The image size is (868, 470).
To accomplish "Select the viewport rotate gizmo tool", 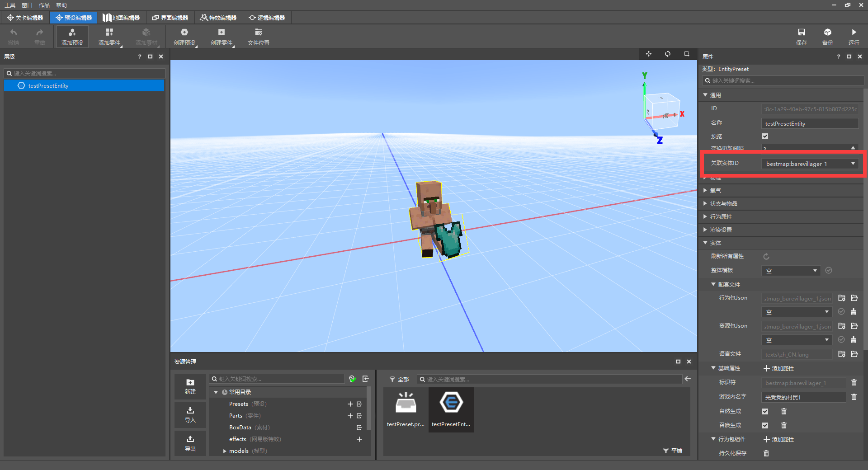I will click(x=668, y=54).
